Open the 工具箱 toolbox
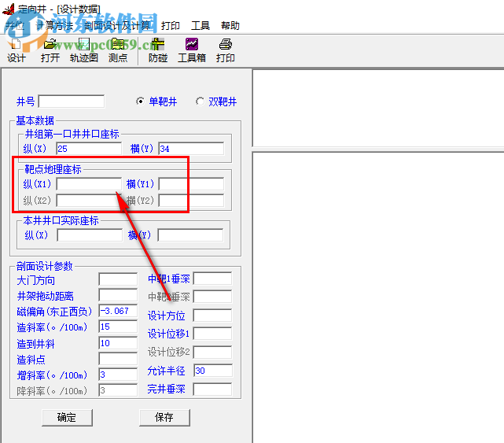Image resolution: width=504 pixels, height=443 pixels. [x=192, y=50]
